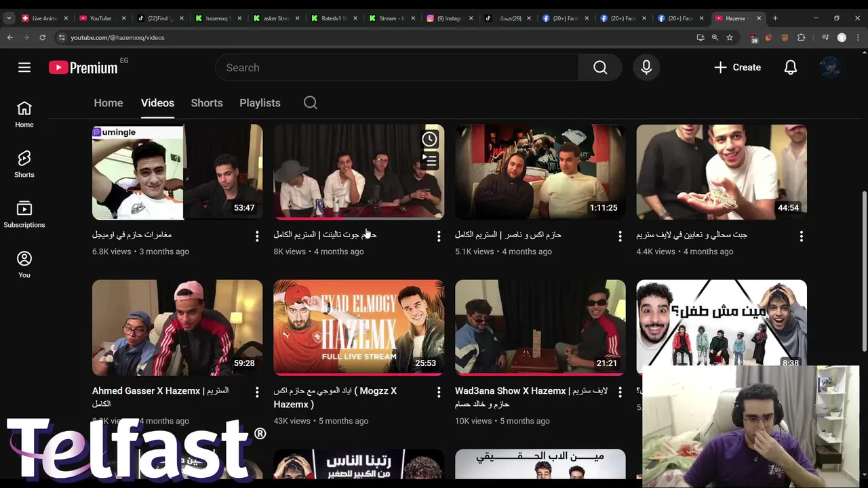Open the Chrome three-dot menu

(x=858, y=37)
